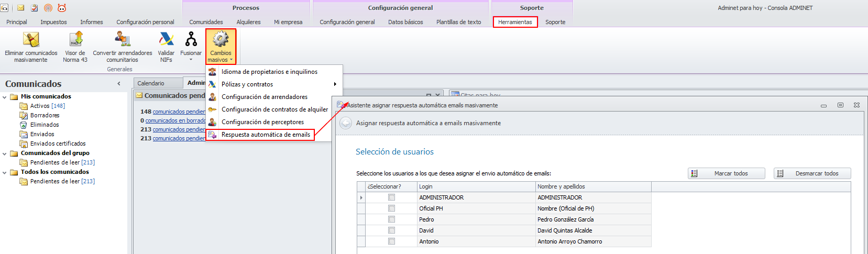Switch to Impuestos ribbon tab
Viewport: 868px width, 254px height.
(x=53, y=22)
